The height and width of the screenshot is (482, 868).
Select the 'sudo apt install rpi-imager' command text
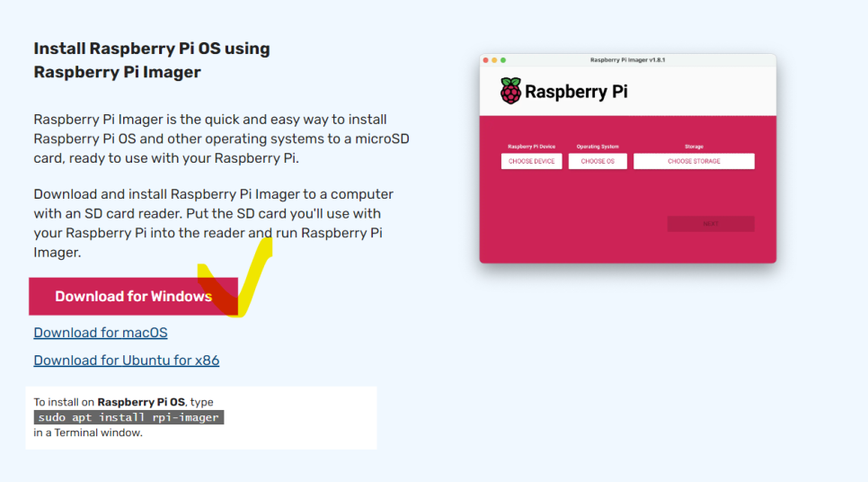point(128,417)
